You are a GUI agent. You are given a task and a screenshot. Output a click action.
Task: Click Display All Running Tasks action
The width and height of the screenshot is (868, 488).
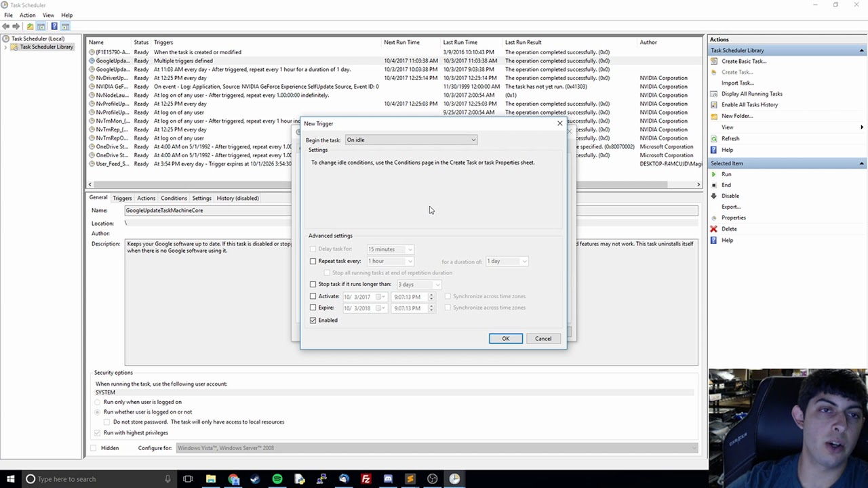(752, 94)
